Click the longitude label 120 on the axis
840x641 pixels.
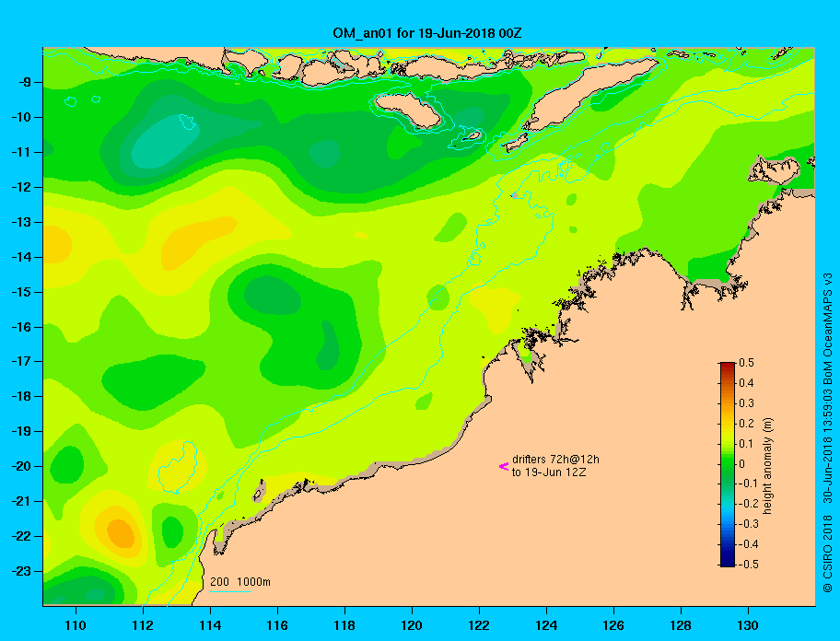pos(412,625)
